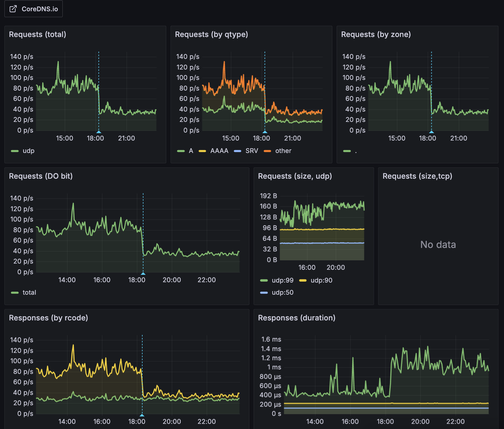Click the yellow color swatch next to udp:90
Image resolution: width=504 pixels, height=429 pixels.
coord(303,280)
